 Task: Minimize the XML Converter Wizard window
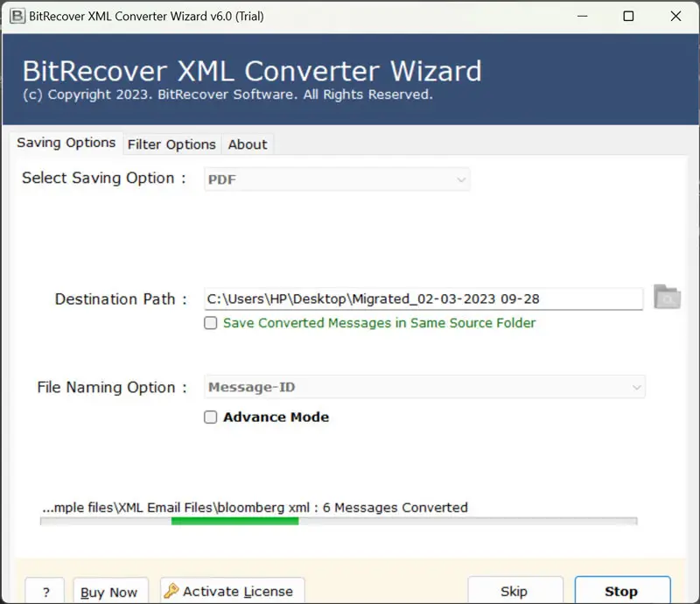point(582,16)
